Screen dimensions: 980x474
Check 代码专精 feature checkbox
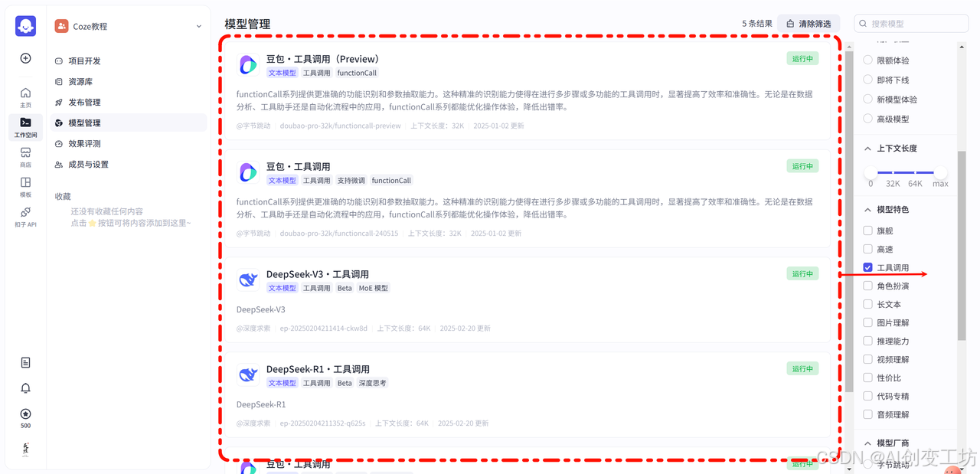pos(867,396)
